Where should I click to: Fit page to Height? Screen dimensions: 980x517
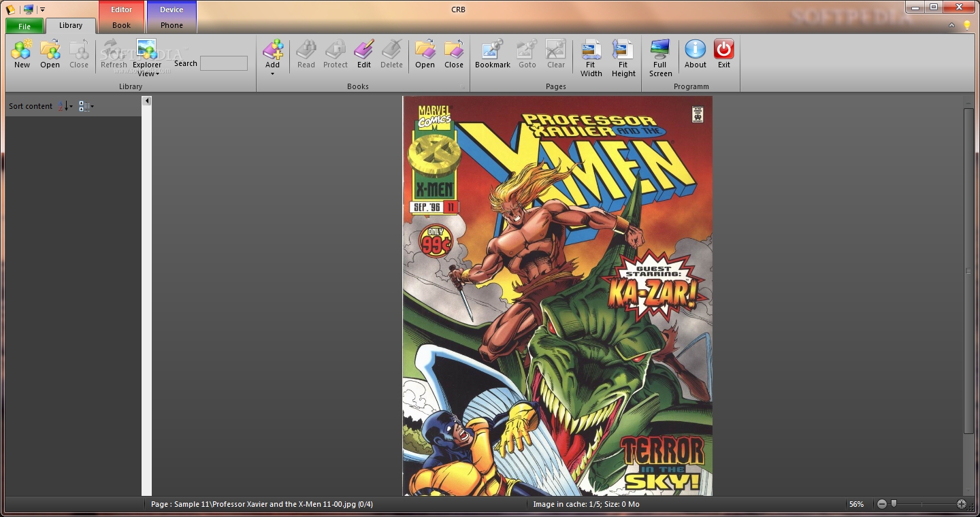(x=623, y=59)
